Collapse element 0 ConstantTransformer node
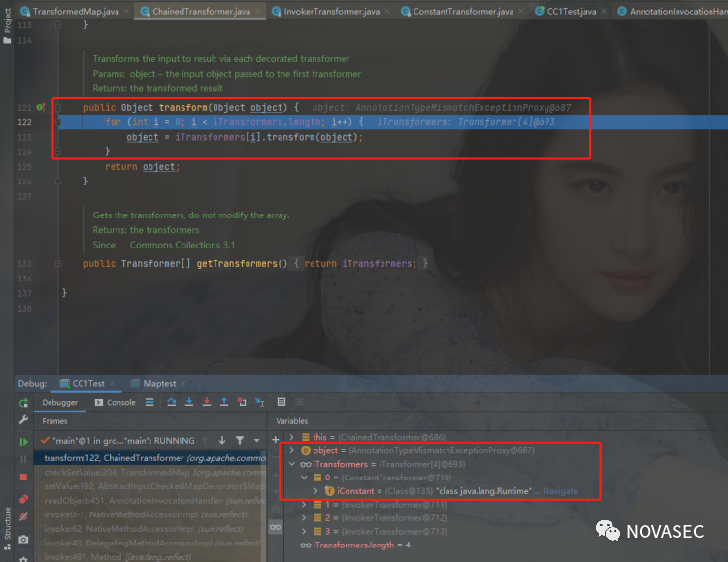The height and width of the screenshot is (562, 728). 304,478
